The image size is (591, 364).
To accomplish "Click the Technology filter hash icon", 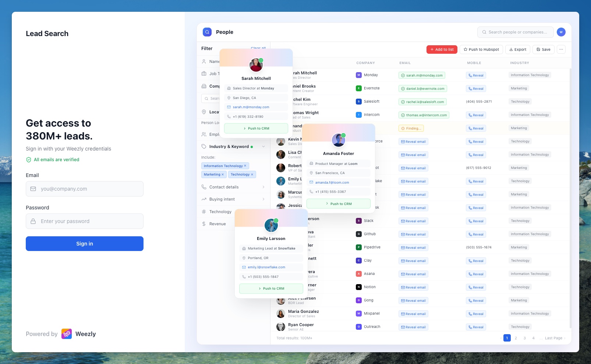I will click(204, 212).
